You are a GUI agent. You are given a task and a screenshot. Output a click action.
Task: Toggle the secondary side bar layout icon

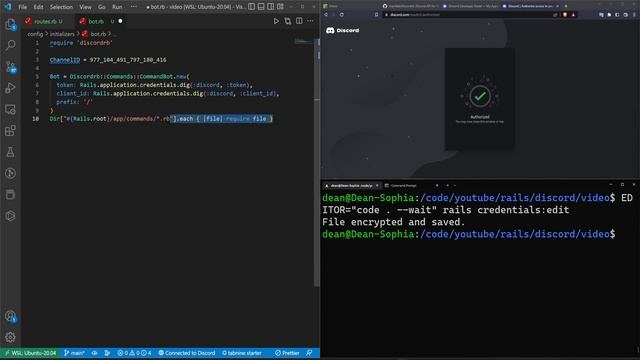271,7
